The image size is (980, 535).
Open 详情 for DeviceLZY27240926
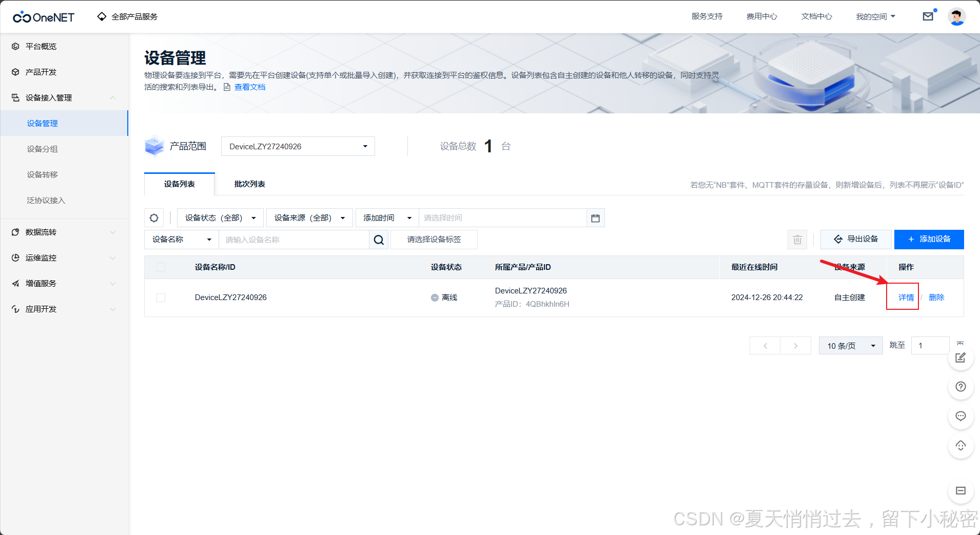tap(906, 298)
